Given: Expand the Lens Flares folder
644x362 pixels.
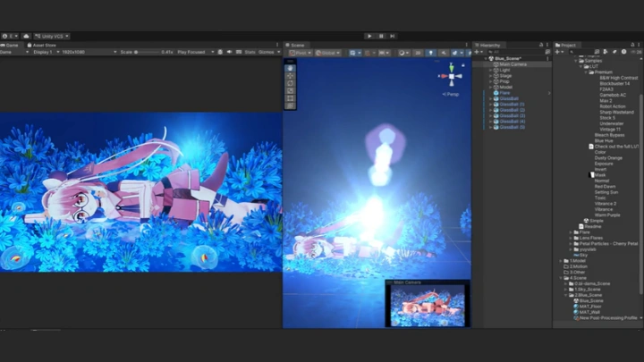Looking at the screenshot, I should coord(571,238).
